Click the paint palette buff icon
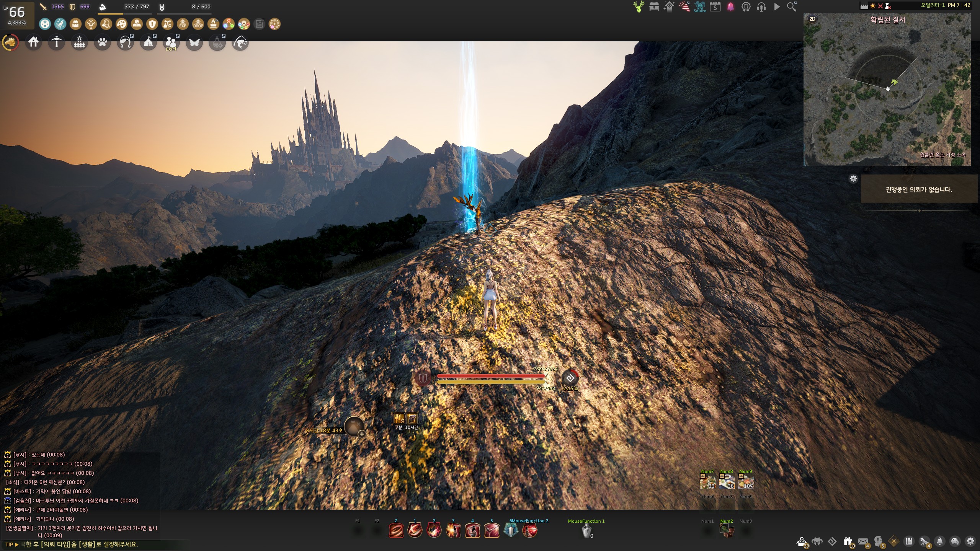Screen dimensions: 980x551 point(121,24)
